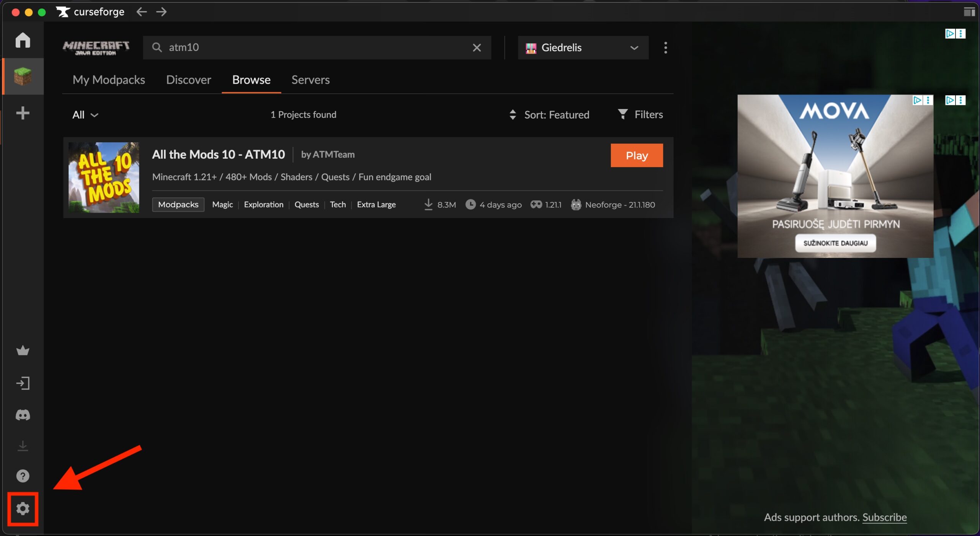Switch to Discover tab
Image resolution: width=980 pixels, height=536 pixels.
pyautogui.click(x=189, y=80)
